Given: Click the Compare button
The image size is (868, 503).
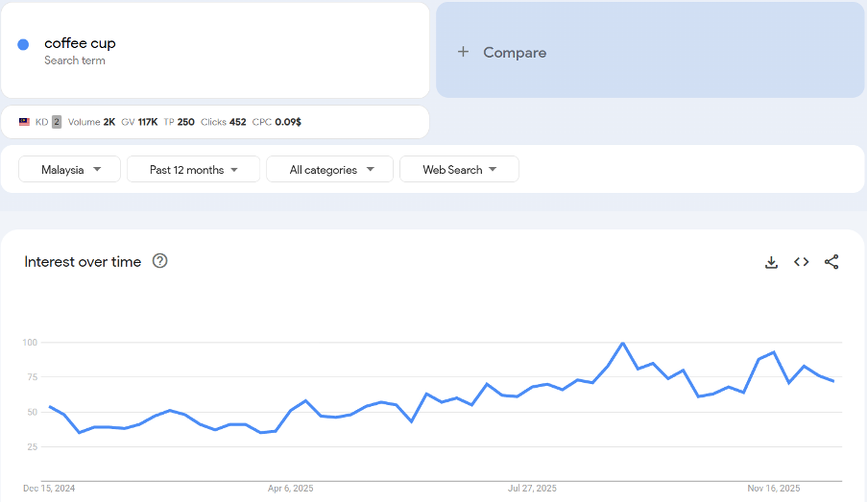Looking at the screenshot, I should (x=515, y=53).
